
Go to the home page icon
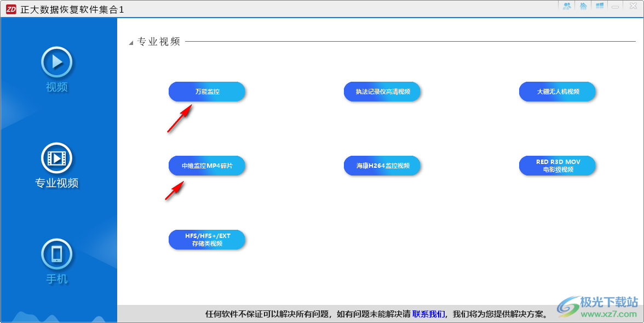(x=583, y=6)
